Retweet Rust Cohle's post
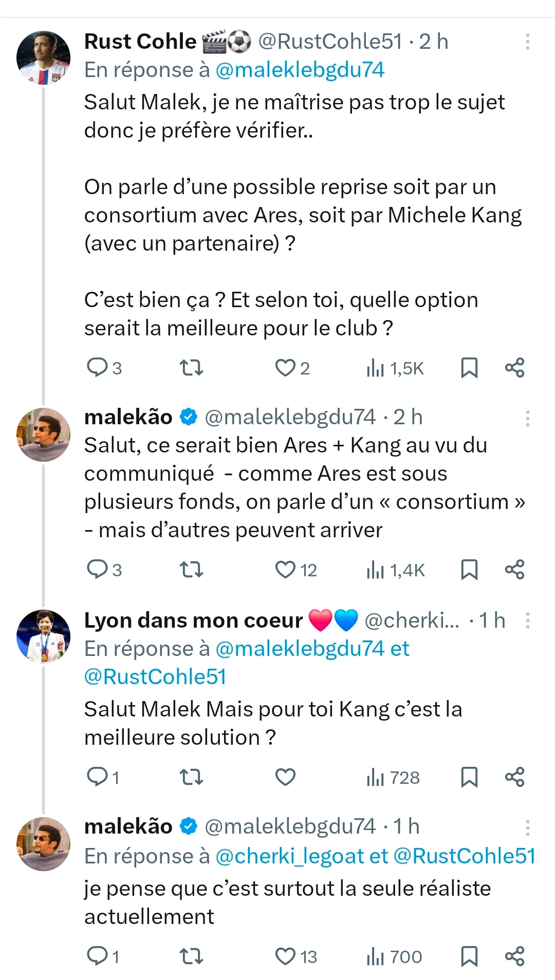555x980 pixels. click(191, 368)
